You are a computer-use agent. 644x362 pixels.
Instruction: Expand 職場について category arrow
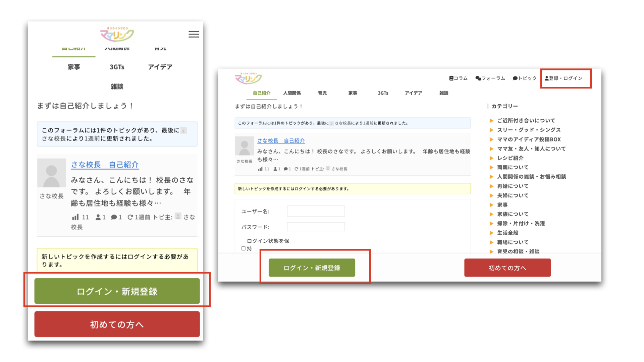(491, 242)
